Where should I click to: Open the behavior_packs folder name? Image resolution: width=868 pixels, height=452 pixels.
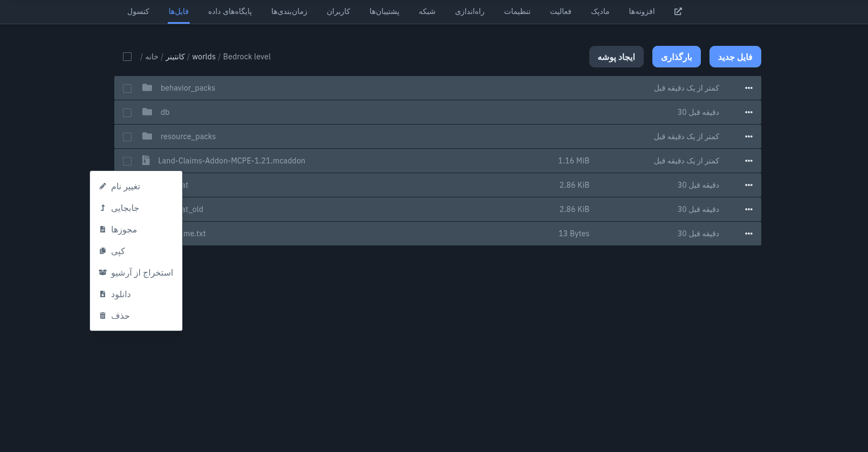tap(188, 88)
